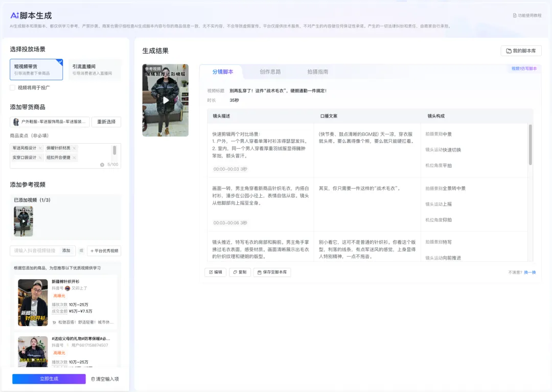Image resolution: width=552 pixels, height=392 pixels.
Task: Switch to the 创作思路 tab
Action: point(270,72)
